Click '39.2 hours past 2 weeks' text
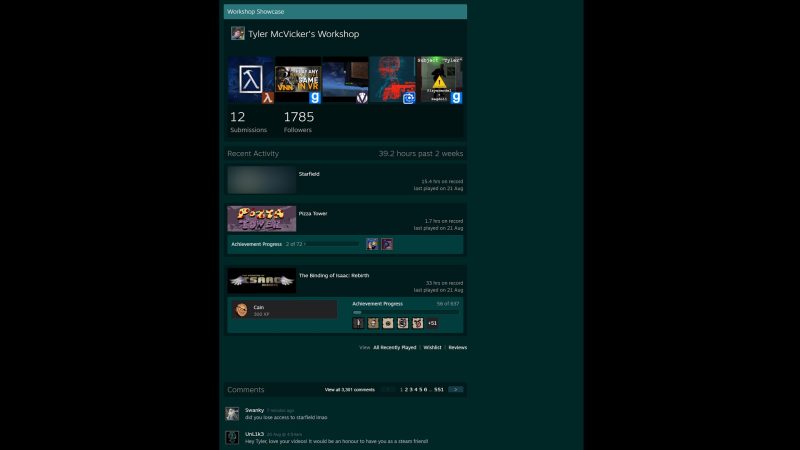 tap(421, 154)
